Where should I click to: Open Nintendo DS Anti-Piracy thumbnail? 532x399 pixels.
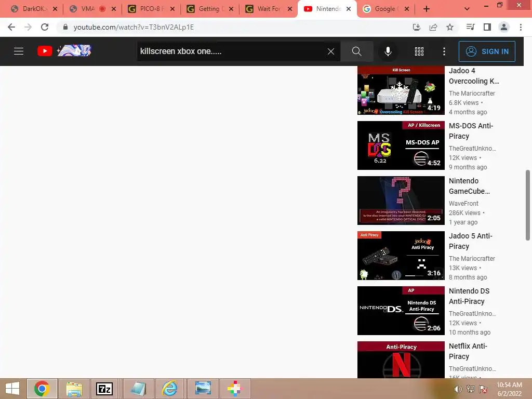(x=401, y=311)
